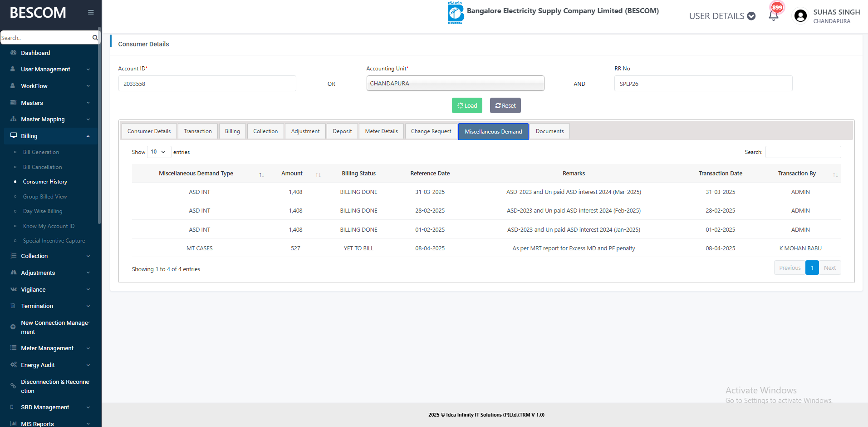Expand the Termination menu chevron
Screen dimensions: 868x427
(88, 306)
